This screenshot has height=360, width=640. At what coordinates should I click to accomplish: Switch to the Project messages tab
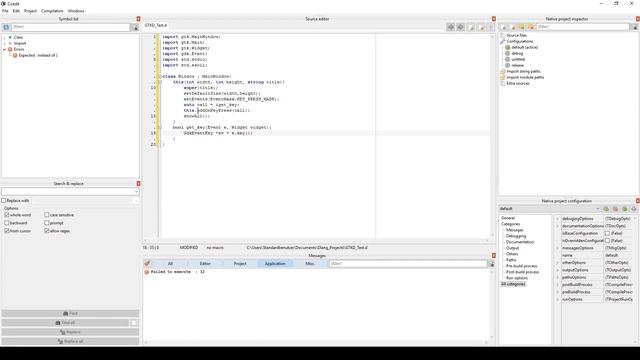[240, 264]
